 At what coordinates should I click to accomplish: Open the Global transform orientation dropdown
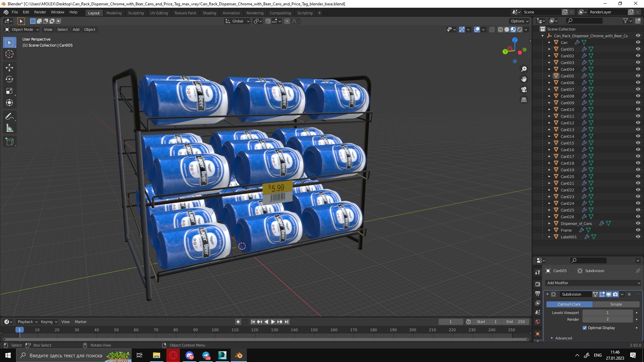tap(237, 21)
